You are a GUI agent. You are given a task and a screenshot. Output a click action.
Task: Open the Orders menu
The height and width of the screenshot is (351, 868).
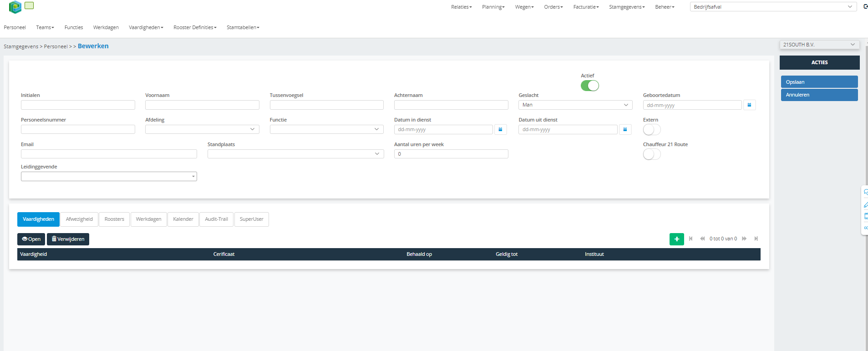553,7
